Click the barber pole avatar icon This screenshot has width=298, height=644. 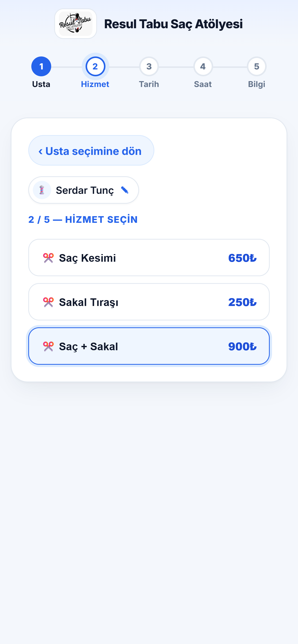pyautogui.click(x=42, y=190)
